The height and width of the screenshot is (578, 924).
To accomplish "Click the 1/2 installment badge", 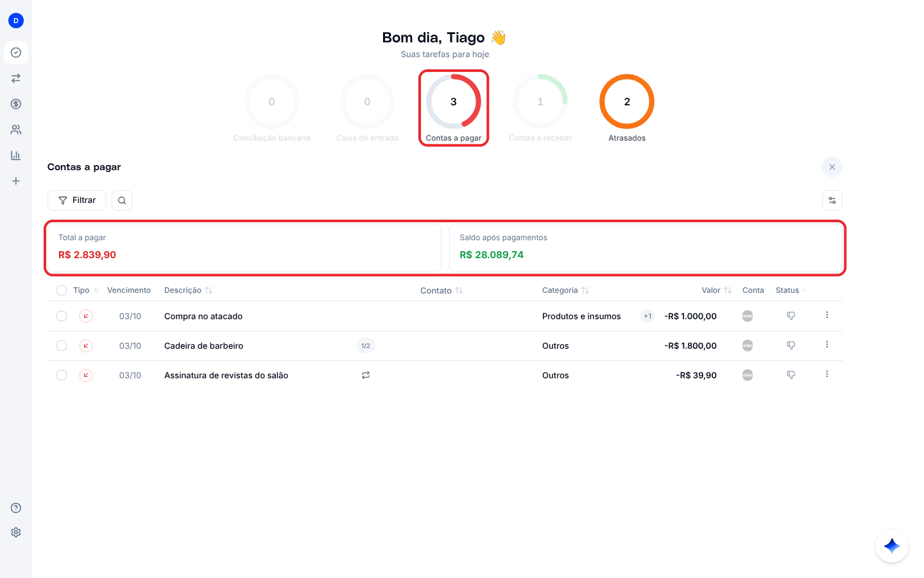I will coord(366,346).
